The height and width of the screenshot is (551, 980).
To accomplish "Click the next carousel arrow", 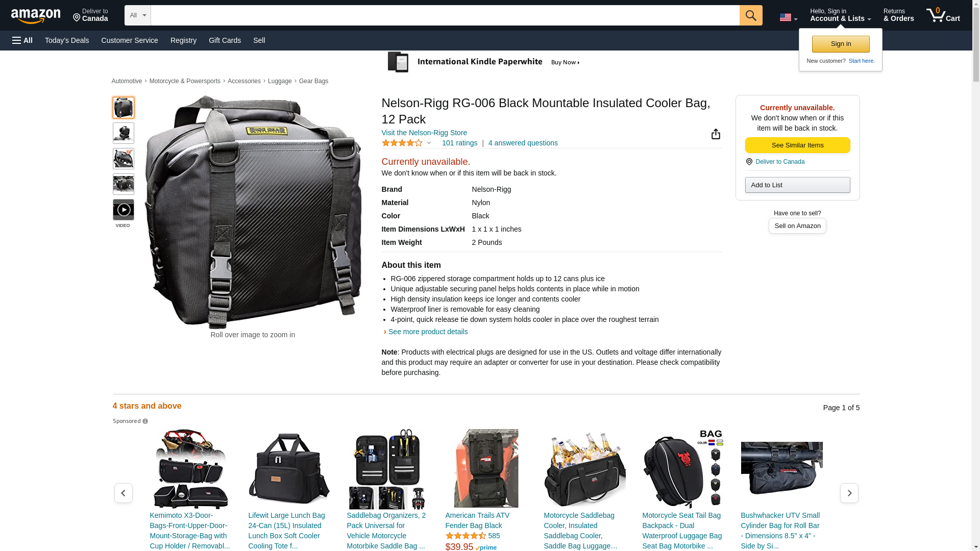I will point(849,493).
